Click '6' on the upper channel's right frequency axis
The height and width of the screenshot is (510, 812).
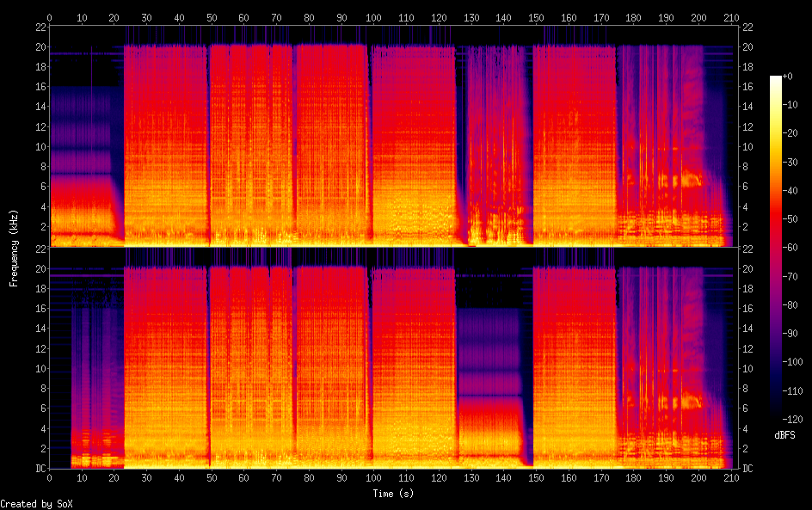coord(745,187)
